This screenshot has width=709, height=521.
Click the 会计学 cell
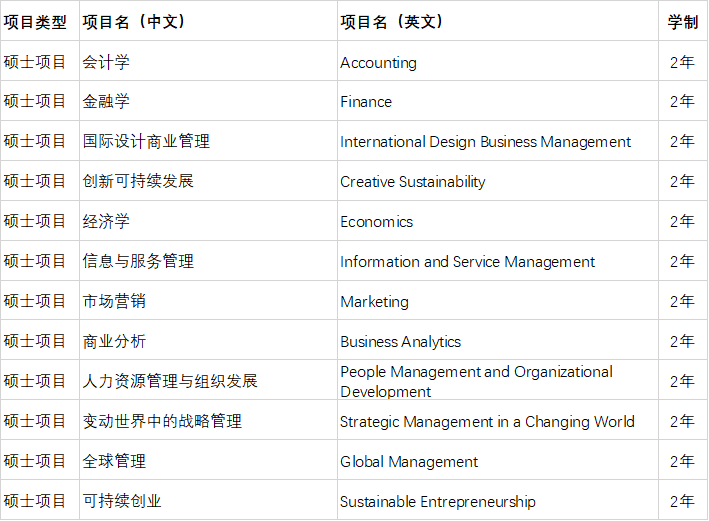tap(106, 62)
